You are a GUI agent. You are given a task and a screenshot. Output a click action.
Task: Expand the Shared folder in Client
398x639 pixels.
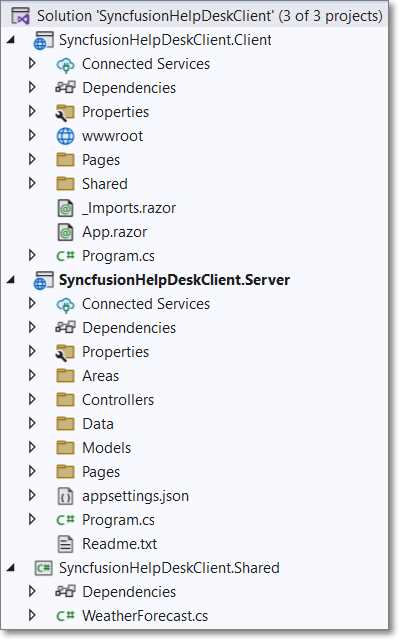coord(32,183)
